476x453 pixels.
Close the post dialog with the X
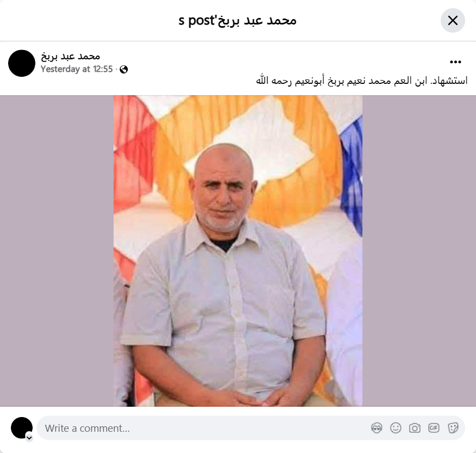453,20
